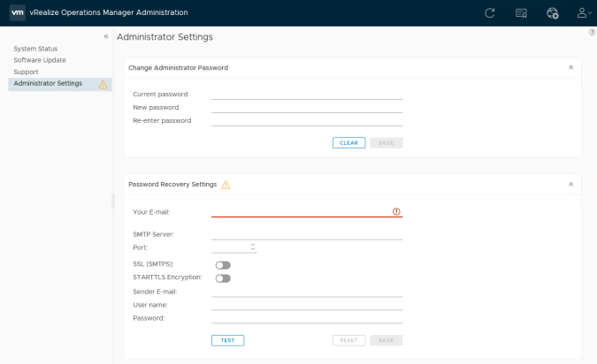The image size is (597, 364).
Task: Toggle STARTTLS Encryption switch
Action: 223,278
